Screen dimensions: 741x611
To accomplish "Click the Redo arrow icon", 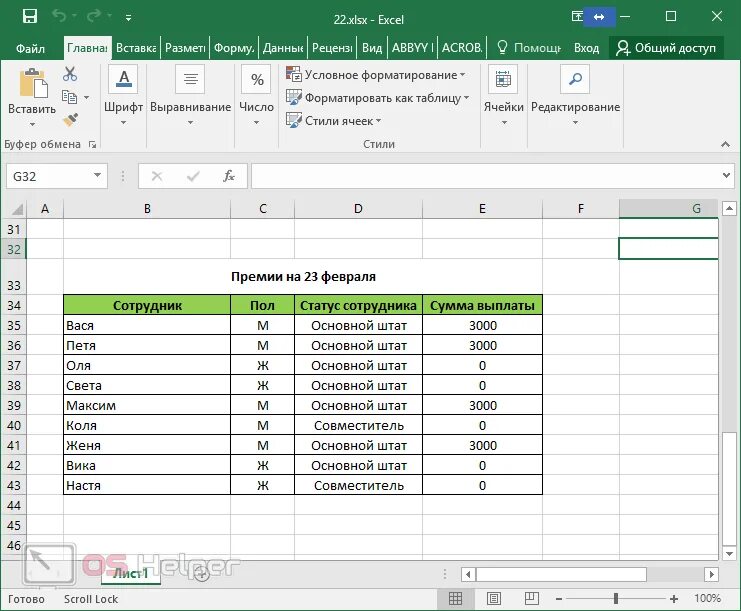I will click(x=94, y=17).
